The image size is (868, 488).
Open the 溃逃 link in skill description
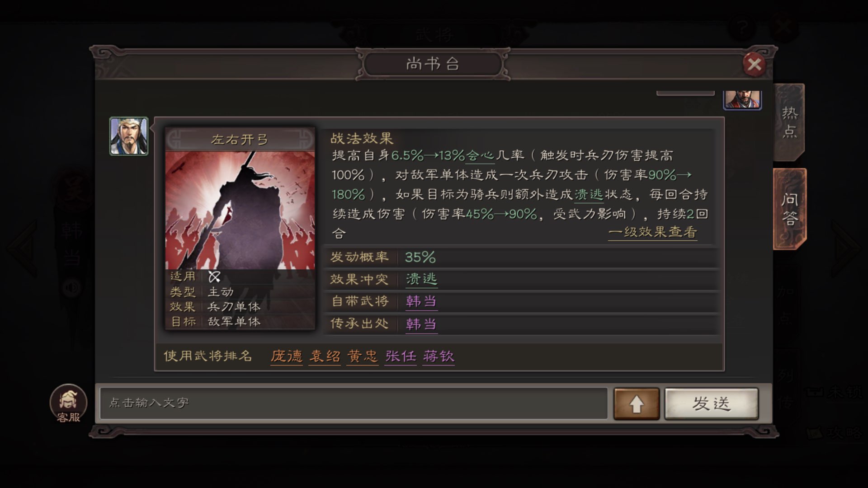[x=589, y=194]
